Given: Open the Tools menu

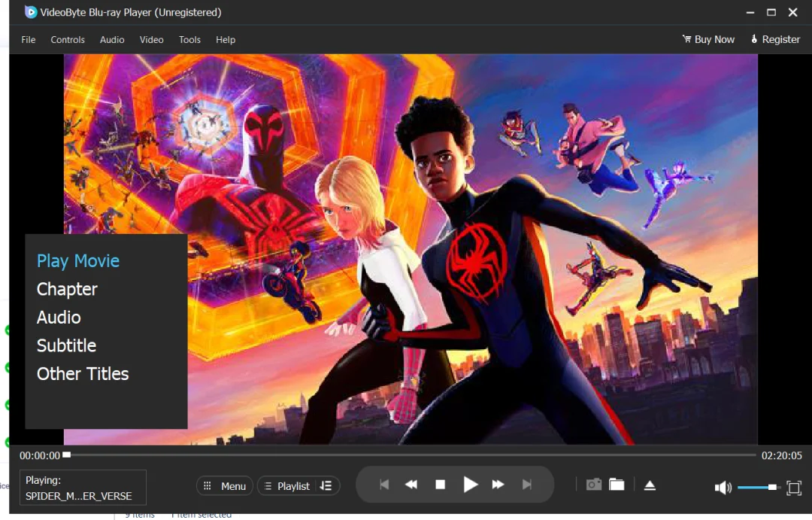Looking at the screenshot, I should click(189, 39).
